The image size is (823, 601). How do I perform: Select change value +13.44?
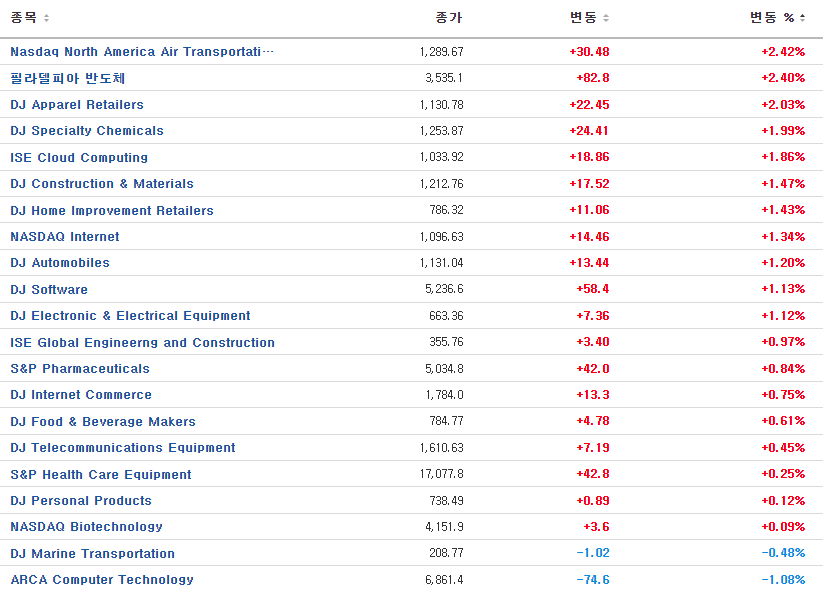(x=589, y=262)
